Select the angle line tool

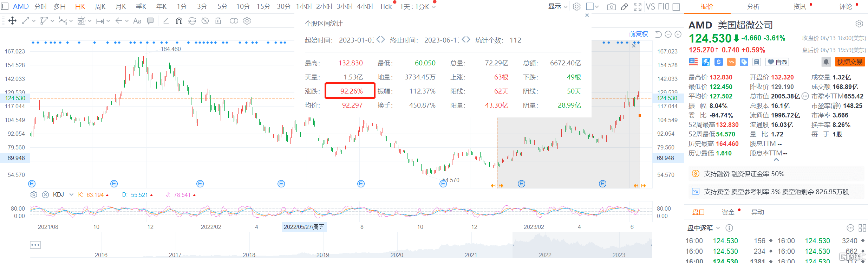[x=166, y=21]
